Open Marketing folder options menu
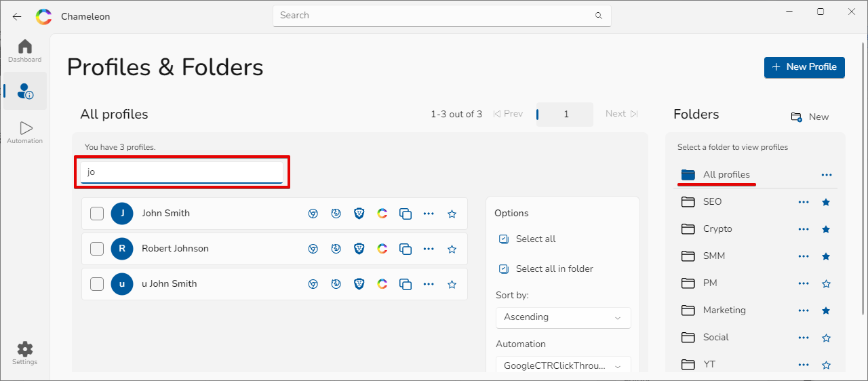 (804, 310)
